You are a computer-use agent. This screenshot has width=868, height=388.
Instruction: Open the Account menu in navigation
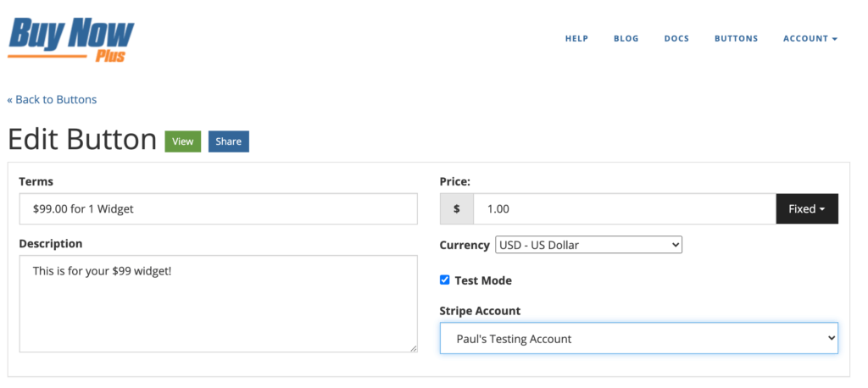(810, 38)
